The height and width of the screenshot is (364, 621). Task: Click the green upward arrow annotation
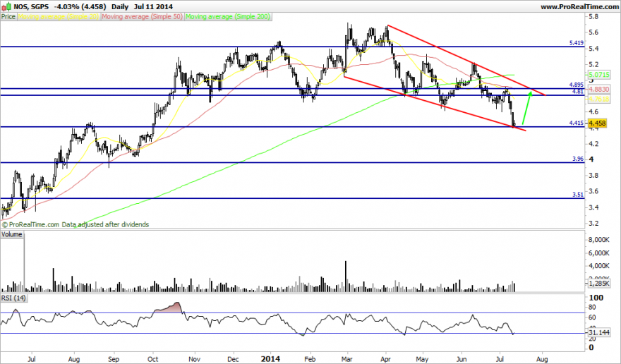526,108
